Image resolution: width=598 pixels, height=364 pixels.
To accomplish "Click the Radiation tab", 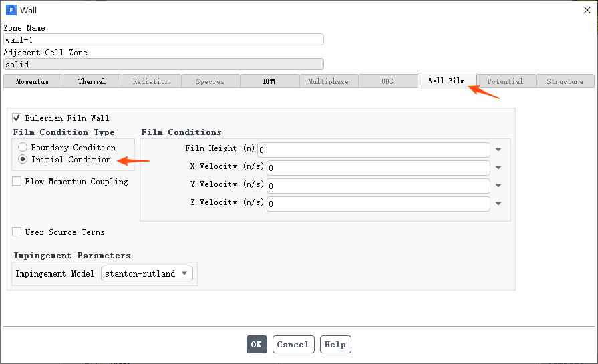I will tap(151, 81).
